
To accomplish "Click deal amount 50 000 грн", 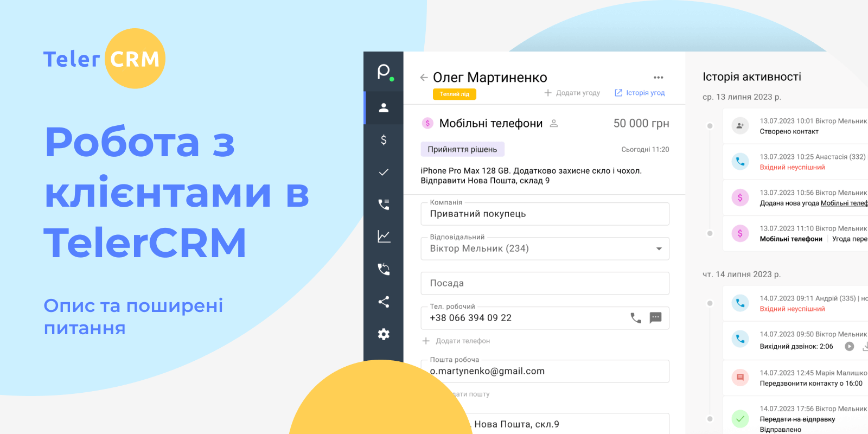I will (641, 123).
